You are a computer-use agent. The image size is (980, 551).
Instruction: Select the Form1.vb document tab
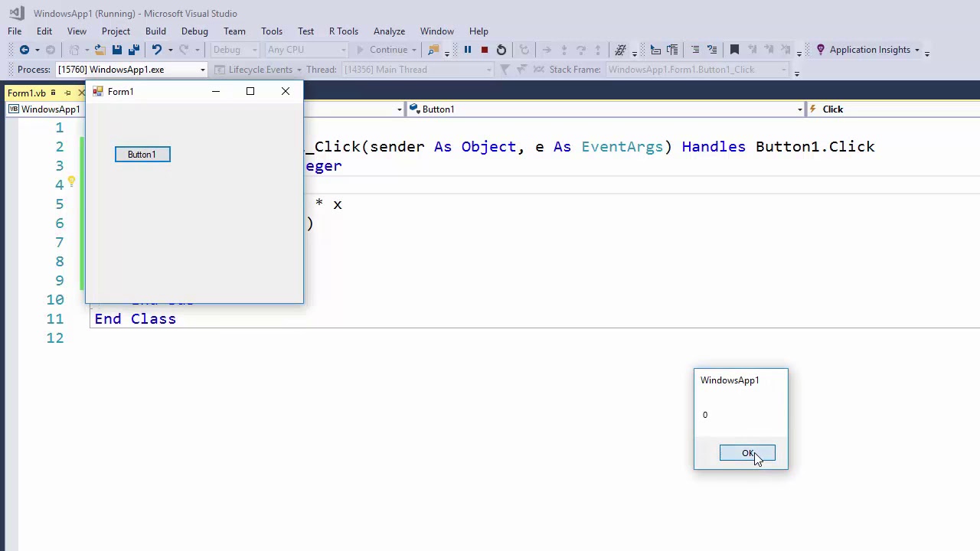pyautogui.click(x=27, y=93)
